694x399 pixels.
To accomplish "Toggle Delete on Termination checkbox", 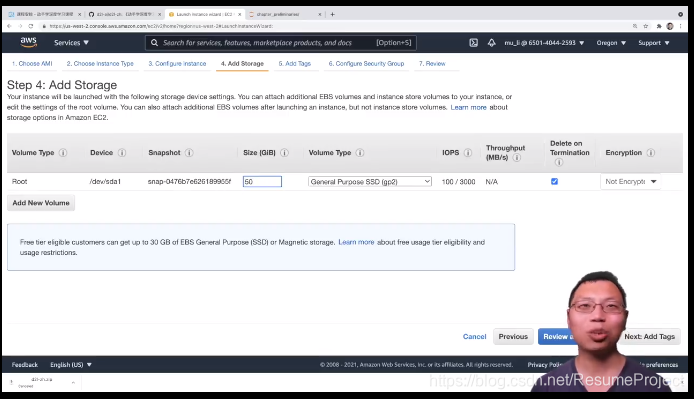I will click(x=554, y=182).
